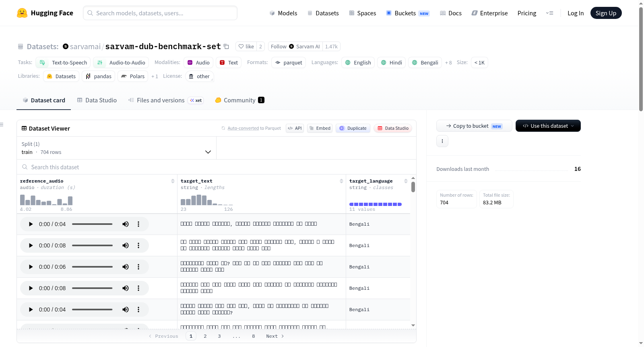Focus the top search models field
The width and height of the screenshot is (644, 347).
point(160,13)
